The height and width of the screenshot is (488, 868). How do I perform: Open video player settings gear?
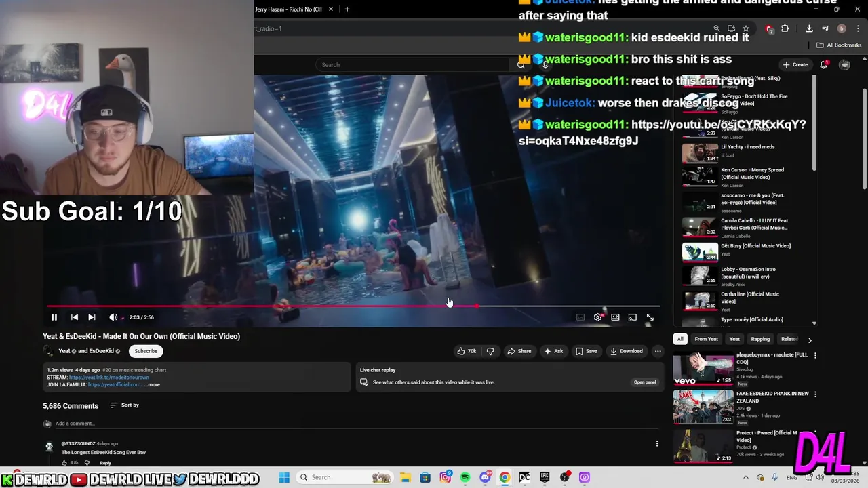[597, 317]
